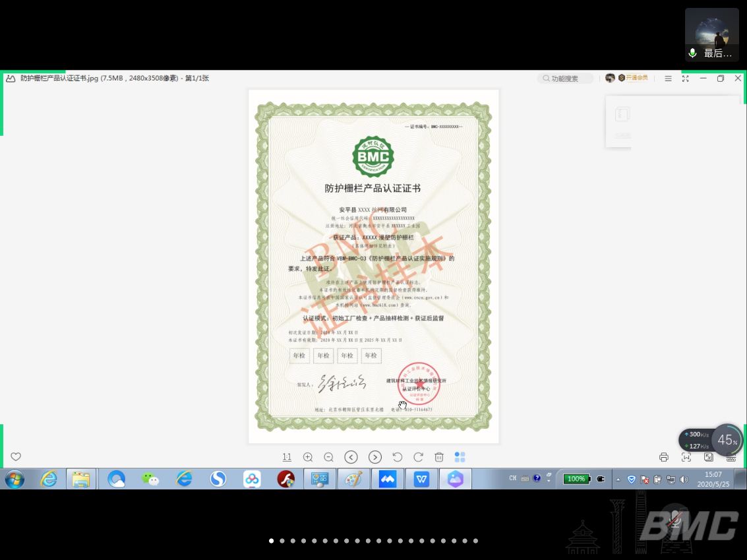
Task: Select first slide indicator dot
Action: click(x=271, y=541)
